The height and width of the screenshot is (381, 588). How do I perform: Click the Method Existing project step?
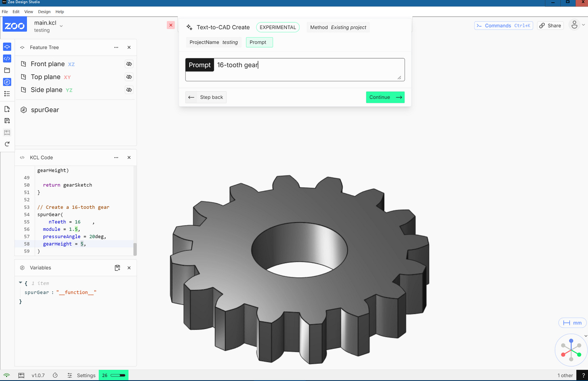338,27
